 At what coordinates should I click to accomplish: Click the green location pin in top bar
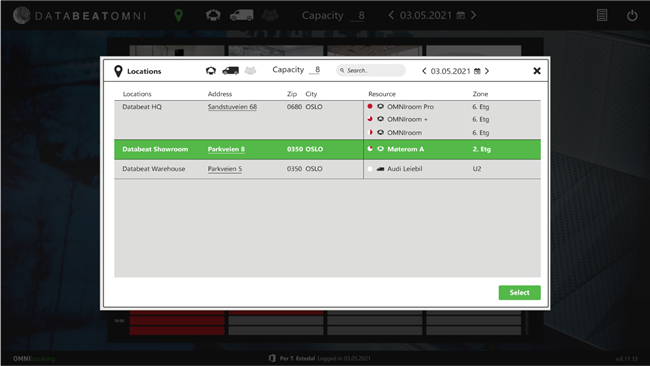coord(178,16)
